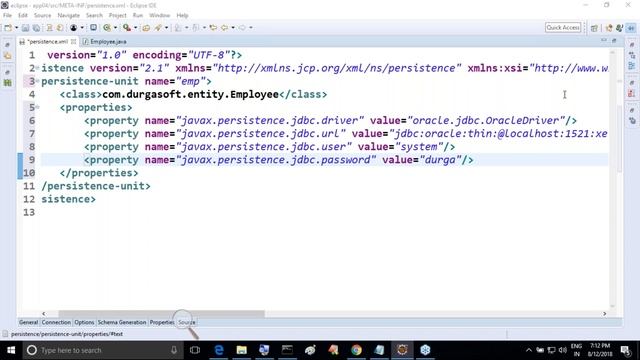The image size is (640, 360).
Task: Minimize the editor area
Action: [x=604, y=41]
